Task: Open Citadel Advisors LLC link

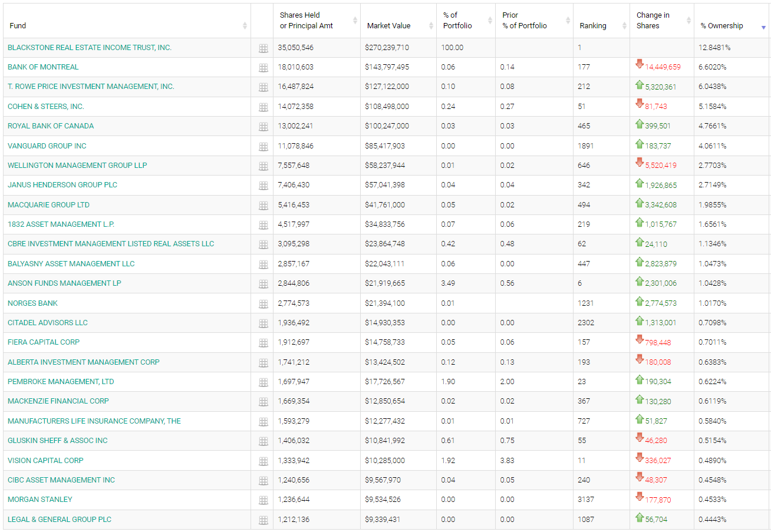Action: [x=48, y=323]
